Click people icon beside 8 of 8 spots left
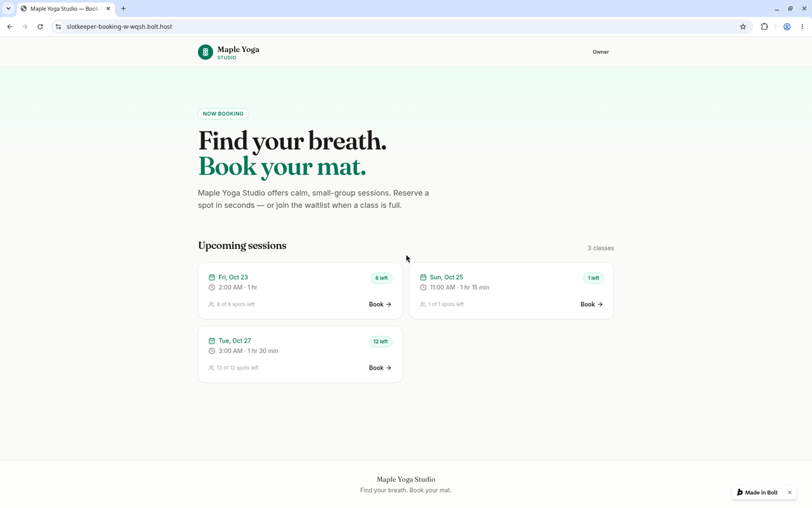The width and height of the screenshot is (812, 508). pos(211,304)
